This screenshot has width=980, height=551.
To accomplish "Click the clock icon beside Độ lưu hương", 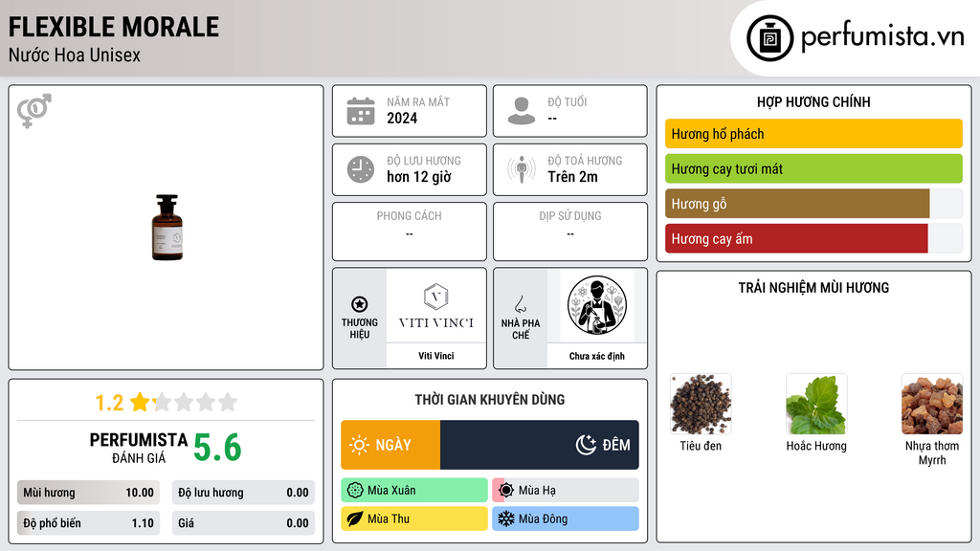I will tap(361, 169).
